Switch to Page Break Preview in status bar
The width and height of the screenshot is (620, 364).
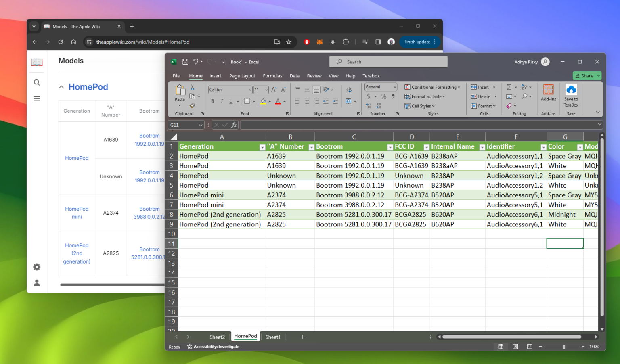pyautogui.click(x=529, y=346)
